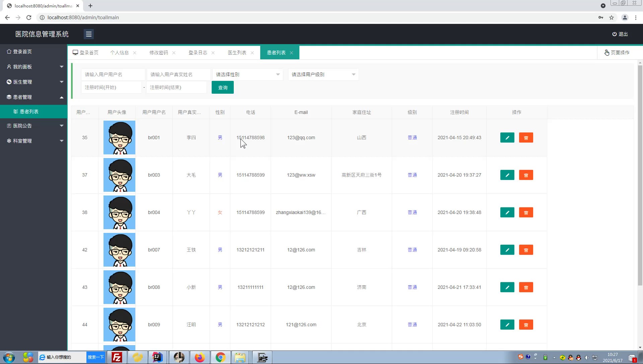This screenshot has height=364, width=643.
Task: Delete patient br003 with trash icon
Action: point(526,175)
